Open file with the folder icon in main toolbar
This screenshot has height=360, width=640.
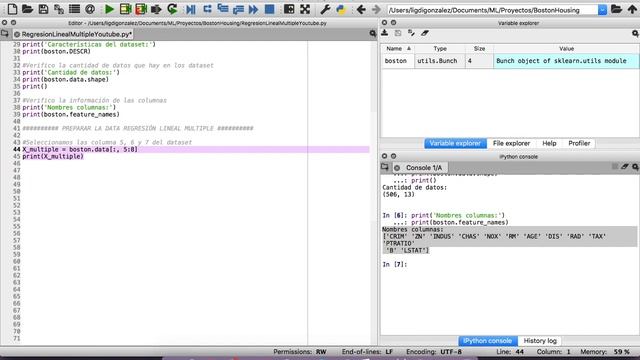coord(27,9)
